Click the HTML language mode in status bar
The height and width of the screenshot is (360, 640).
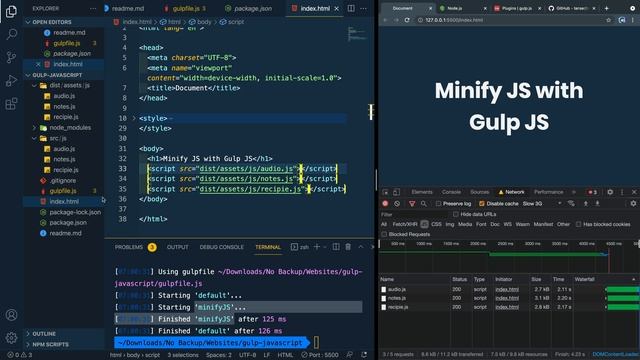pyautogui.click(x=285, y=355)
